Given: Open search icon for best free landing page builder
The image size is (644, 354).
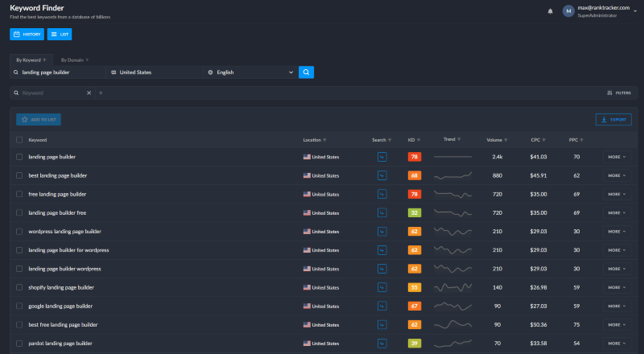Looking at the screenshot, I should coord(382,325).
